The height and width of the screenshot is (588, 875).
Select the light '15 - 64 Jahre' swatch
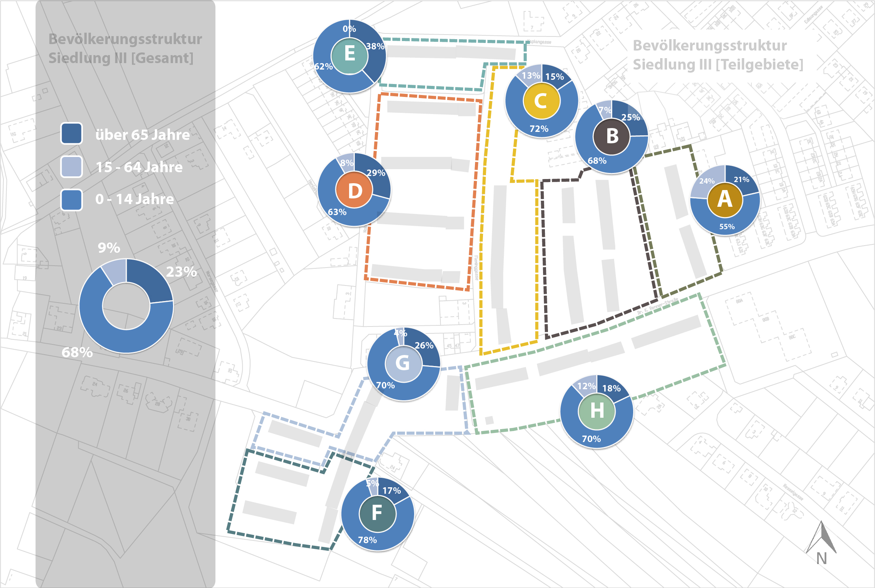[71, 166]
